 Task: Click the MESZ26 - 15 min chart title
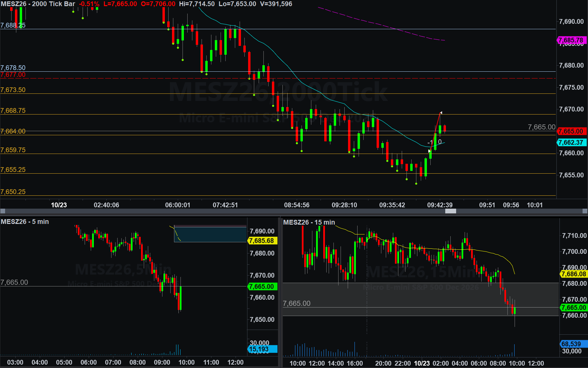click(309, 222)
